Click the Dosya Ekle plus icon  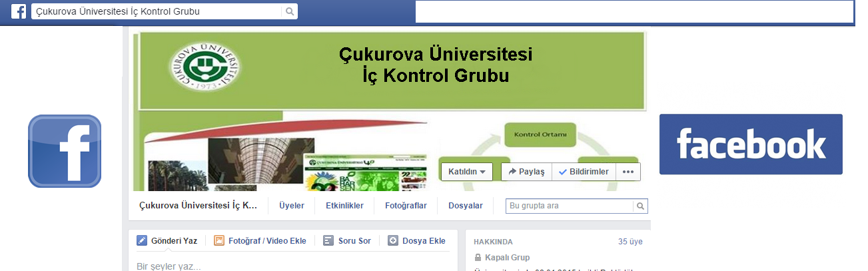pos(393,241)
